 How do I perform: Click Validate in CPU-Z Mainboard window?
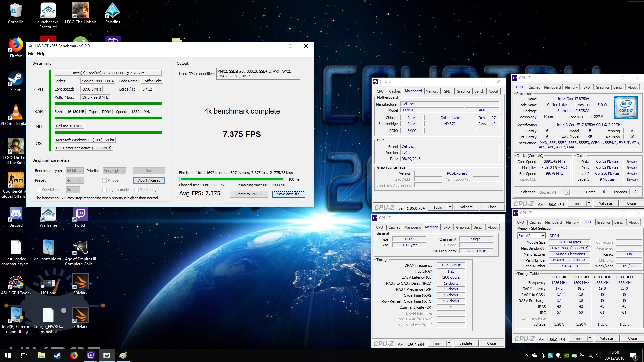pyautogui.click(x=466, y=207)
